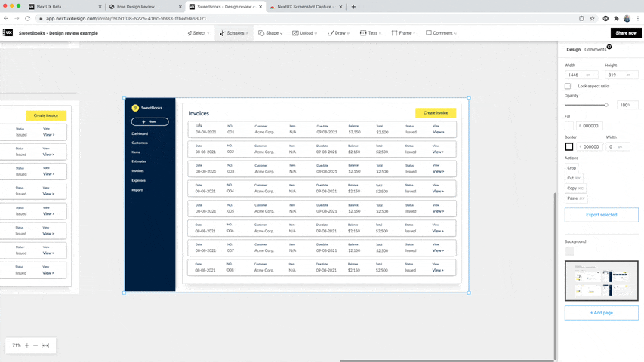Open the Border color swatch
Viewport: 644px width, 362px height.
coord(569,146)
